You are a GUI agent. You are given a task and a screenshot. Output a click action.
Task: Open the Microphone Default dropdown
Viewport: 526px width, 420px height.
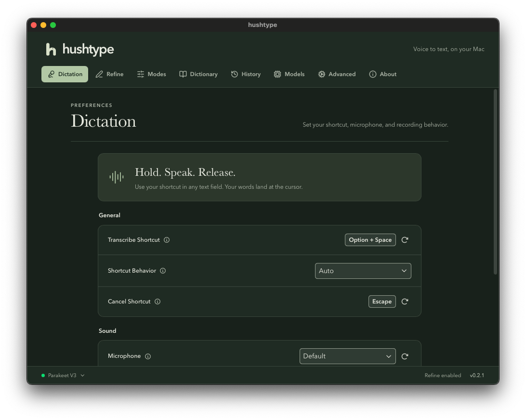pyautogui.click(x=348, y=356)
